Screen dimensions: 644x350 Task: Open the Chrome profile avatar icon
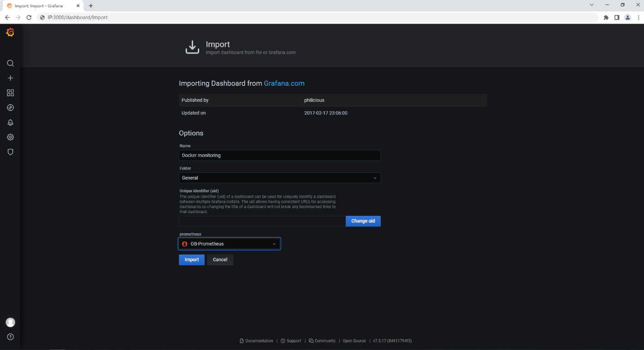pos(628,17)
